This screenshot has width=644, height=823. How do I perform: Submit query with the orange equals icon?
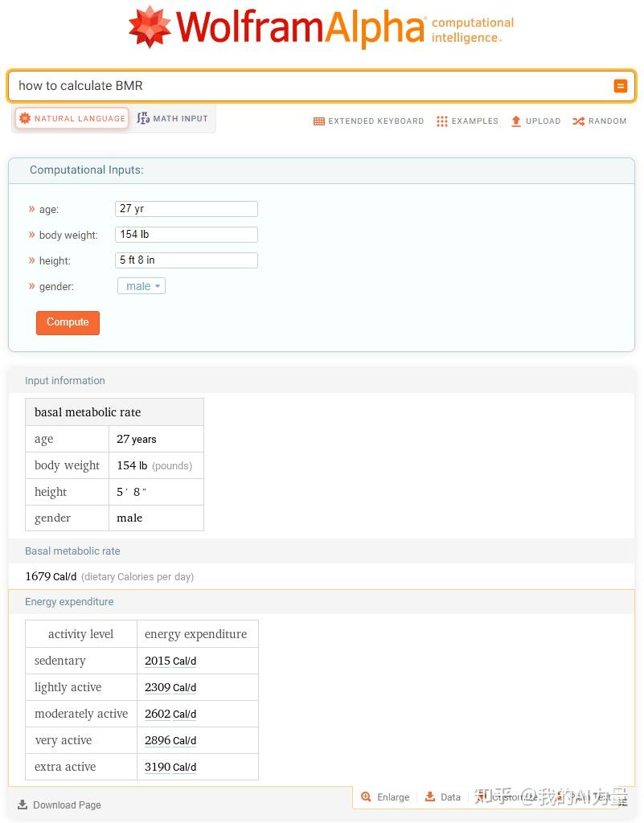pyautogui.click(x=621, y=85)
